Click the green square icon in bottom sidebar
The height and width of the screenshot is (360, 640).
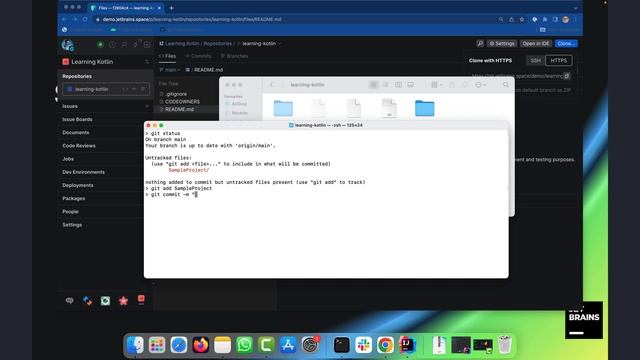[105, 301]
